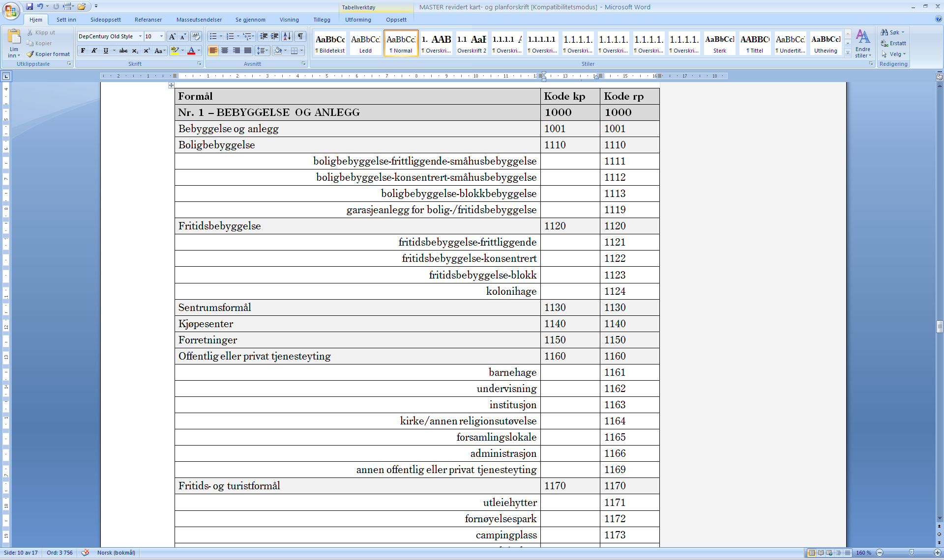The image size is (944, 560).
Task: Open the font size dropdown
Action: point(161,36)
